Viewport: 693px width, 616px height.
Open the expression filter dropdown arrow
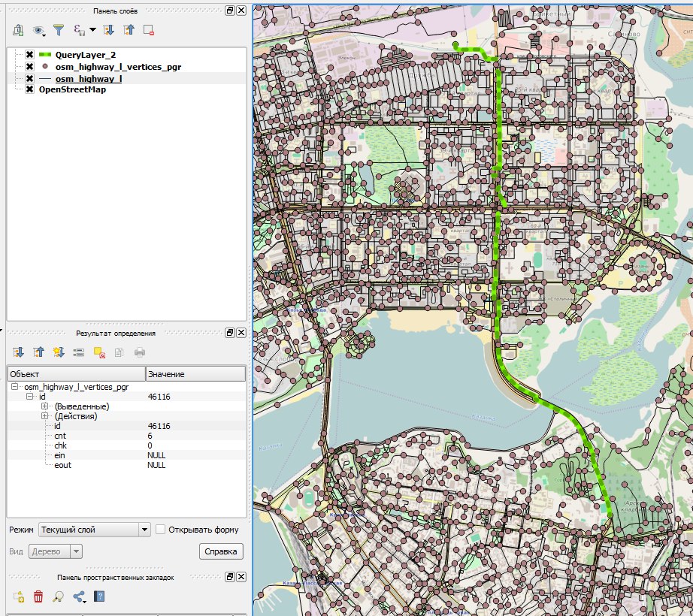tap(92, 29)
